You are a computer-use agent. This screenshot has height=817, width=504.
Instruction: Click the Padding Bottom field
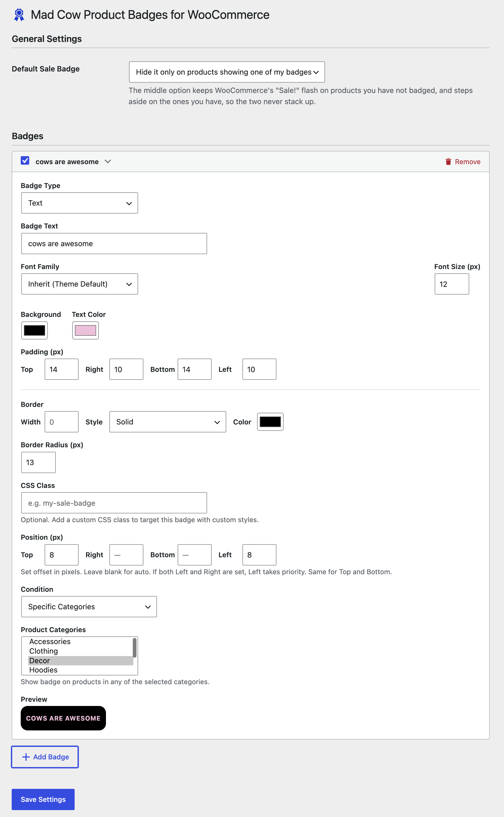pyautogui.click(x=195, y=369)
